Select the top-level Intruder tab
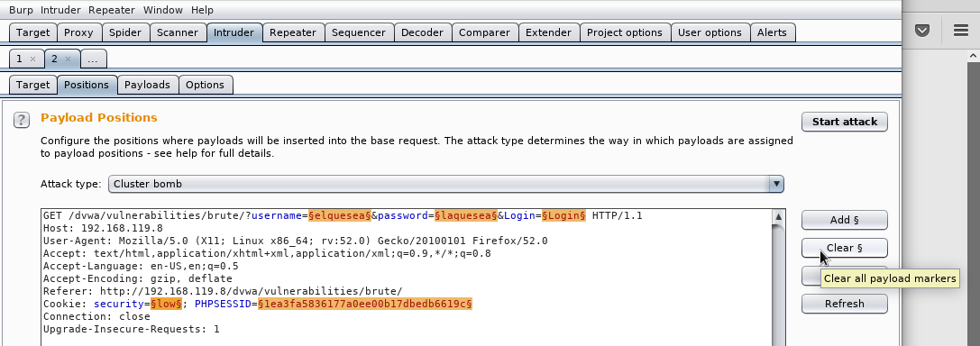The width and height of the screenshot is (980, 346). point(234,32)
